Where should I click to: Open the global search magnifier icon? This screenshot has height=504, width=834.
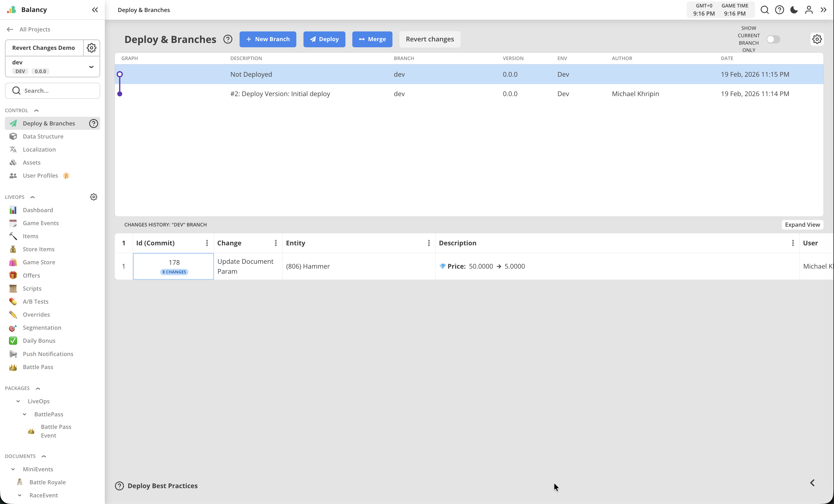point(765,10)
